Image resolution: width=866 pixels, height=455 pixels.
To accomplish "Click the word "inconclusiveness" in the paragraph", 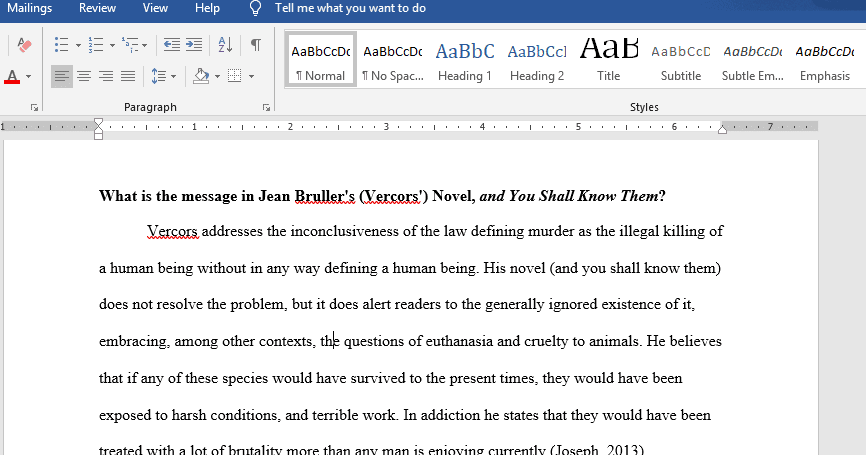I will [x=345, y=231].
